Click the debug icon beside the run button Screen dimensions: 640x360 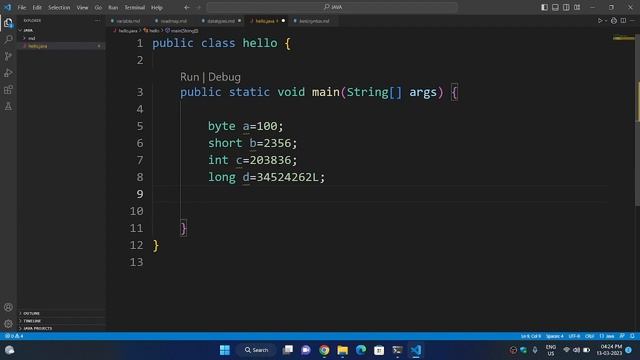click(613, 20)
